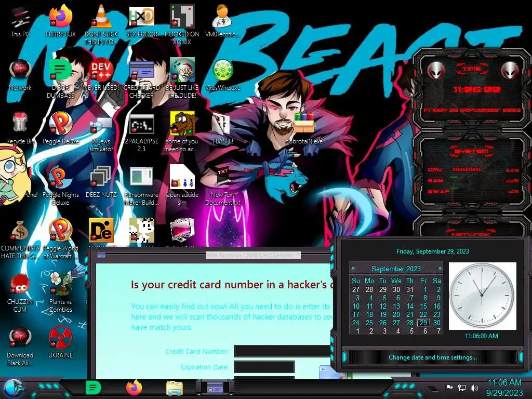Select the Ransomware Maker Build... icon
The image size is (532, 399).
142,186
